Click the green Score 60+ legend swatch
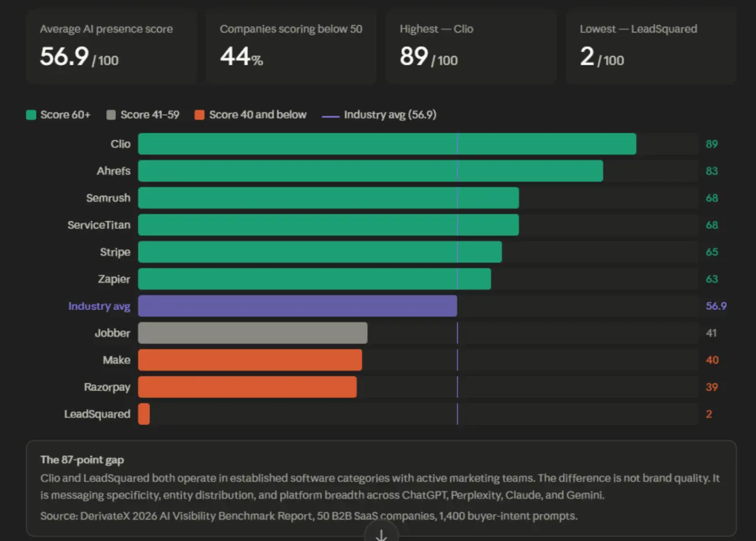Viewport: 756px width, 541px height. point(31,115)
